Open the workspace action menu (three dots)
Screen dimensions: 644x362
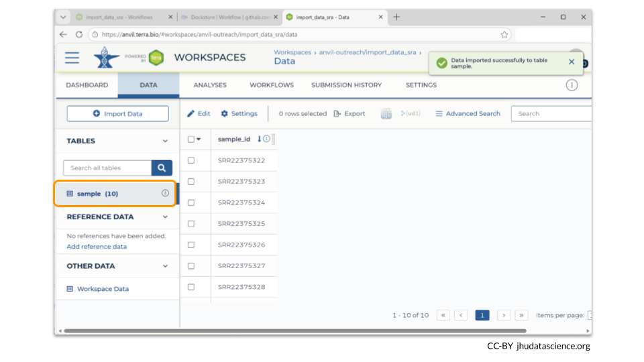click(572, 85)
